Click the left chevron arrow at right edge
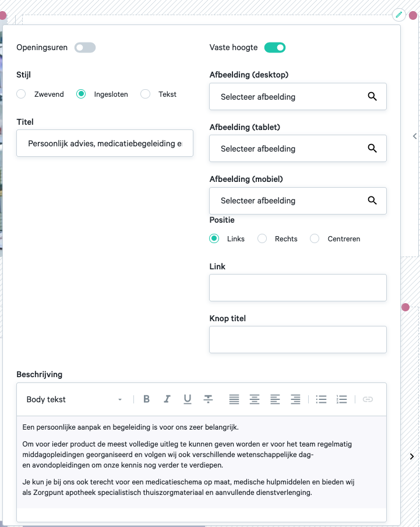420x527 pixels. [x=415, y=136]
